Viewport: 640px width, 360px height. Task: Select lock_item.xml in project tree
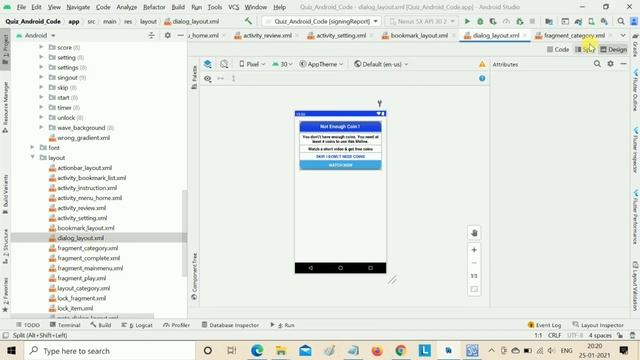pos(75,308)
